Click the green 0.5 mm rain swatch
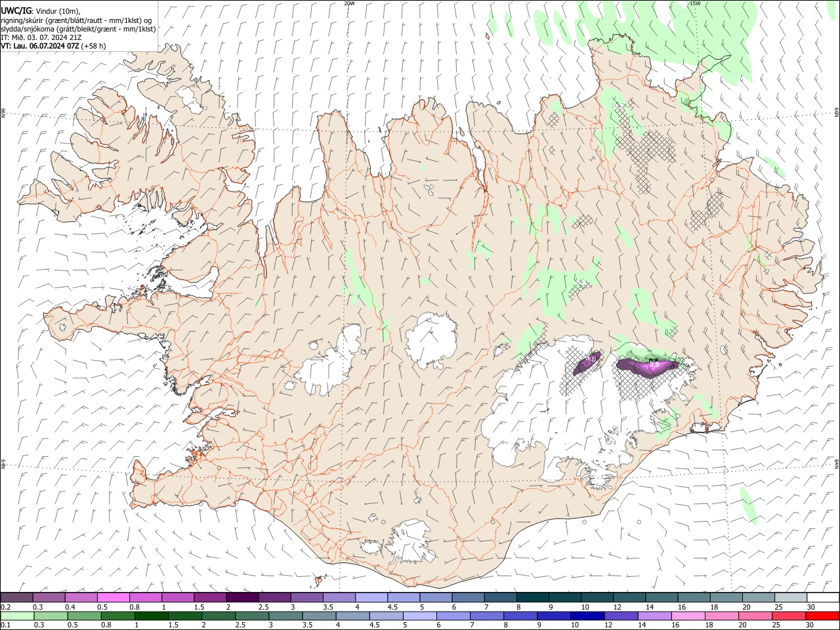The height and width of the screenshot is (630, 840). point(84,616)
